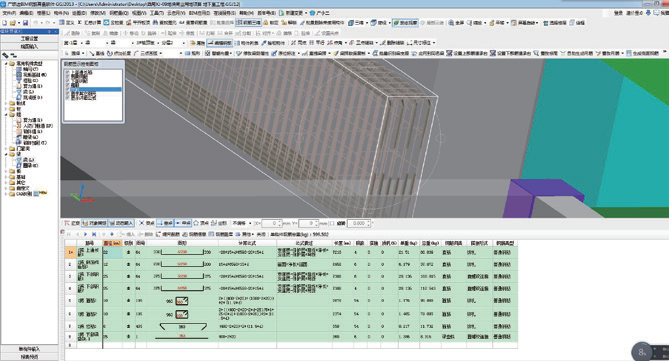Click the 解锁 (unlock) icon

pos(289,23)
